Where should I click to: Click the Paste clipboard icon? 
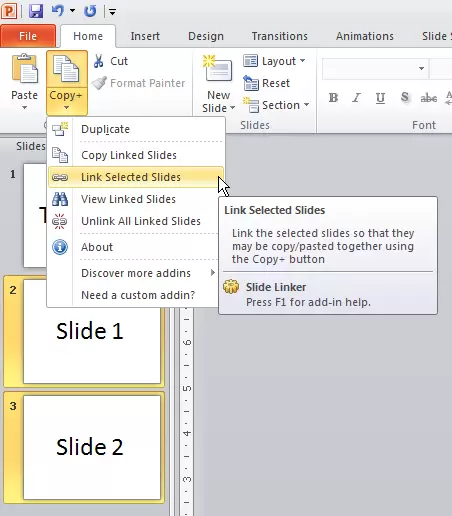click(x=25, y=69)
